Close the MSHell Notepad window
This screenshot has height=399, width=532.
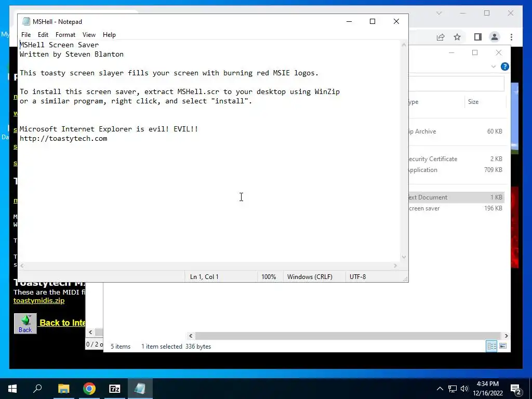click(x=396, y=21)
